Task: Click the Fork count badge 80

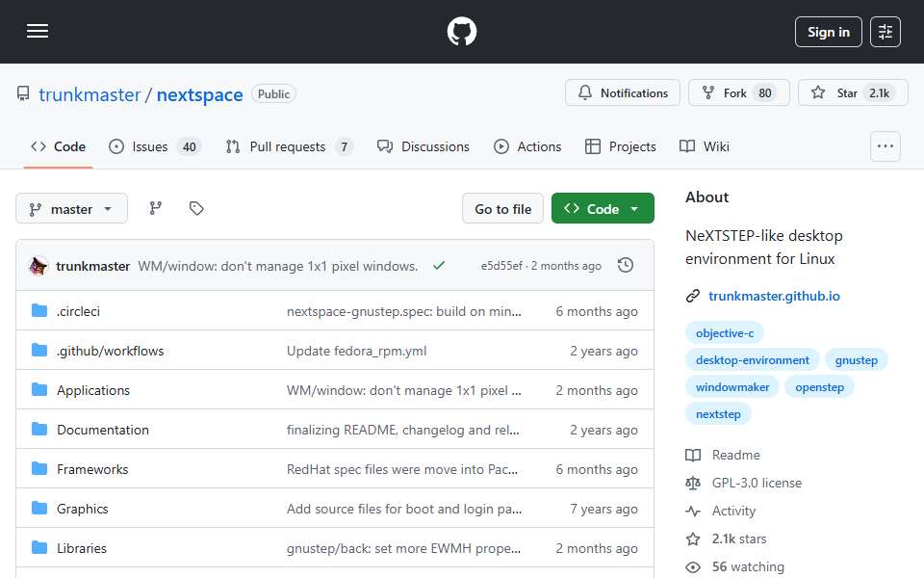Action: tap(765, 93)
